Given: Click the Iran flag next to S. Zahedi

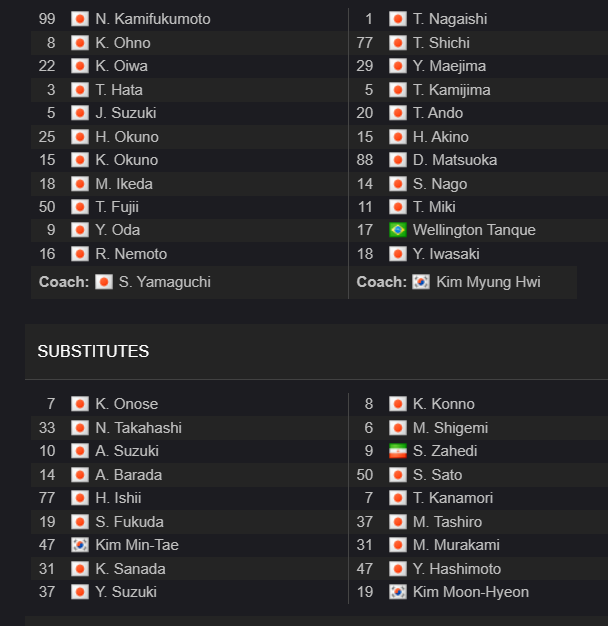Looking at the screenshot, I should (x=398, y=451).
